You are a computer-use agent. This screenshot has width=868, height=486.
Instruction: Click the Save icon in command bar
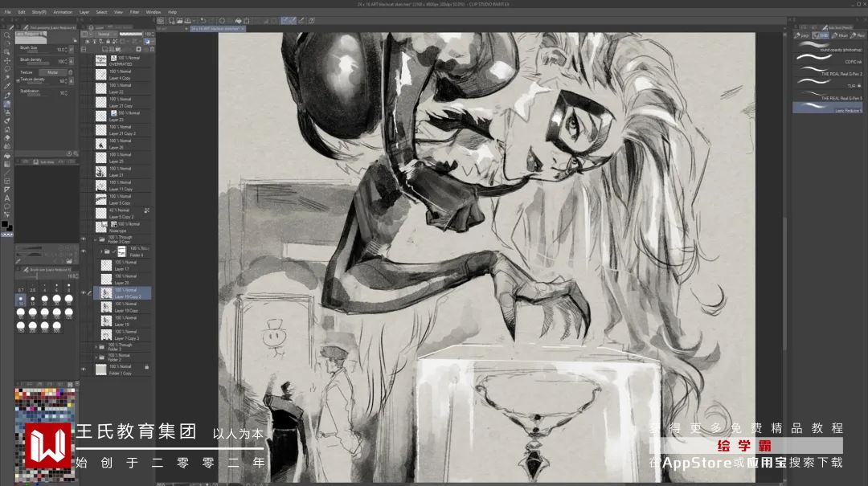pyautogui.click(x=187, y=21)
